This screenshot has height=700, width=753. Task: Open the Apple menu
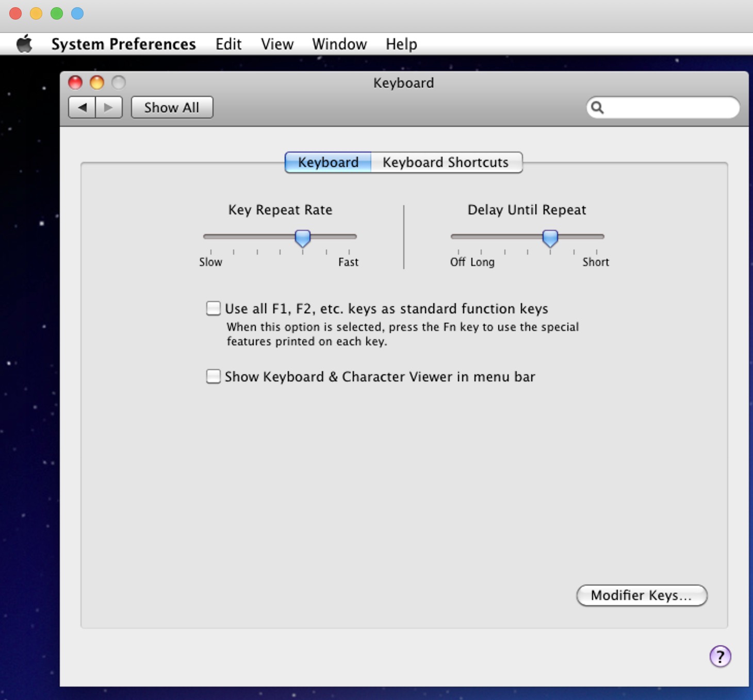point(24,44)
